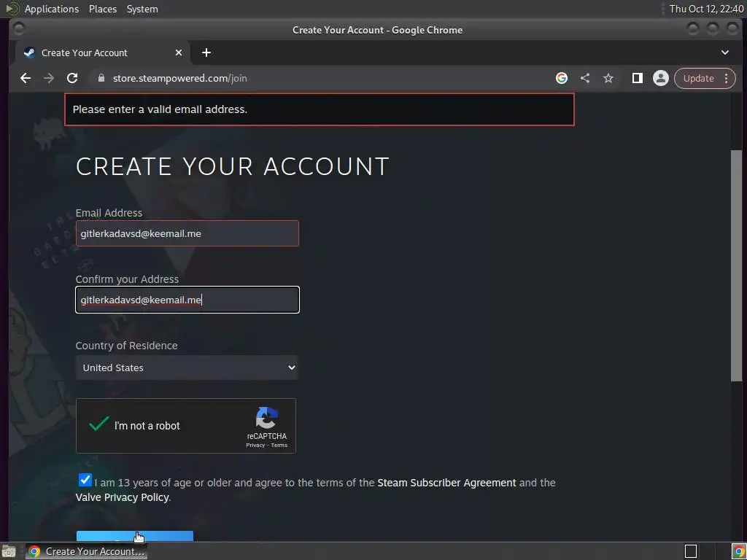
Task: Open Chrome's three-dot menu
Action: 727,78
